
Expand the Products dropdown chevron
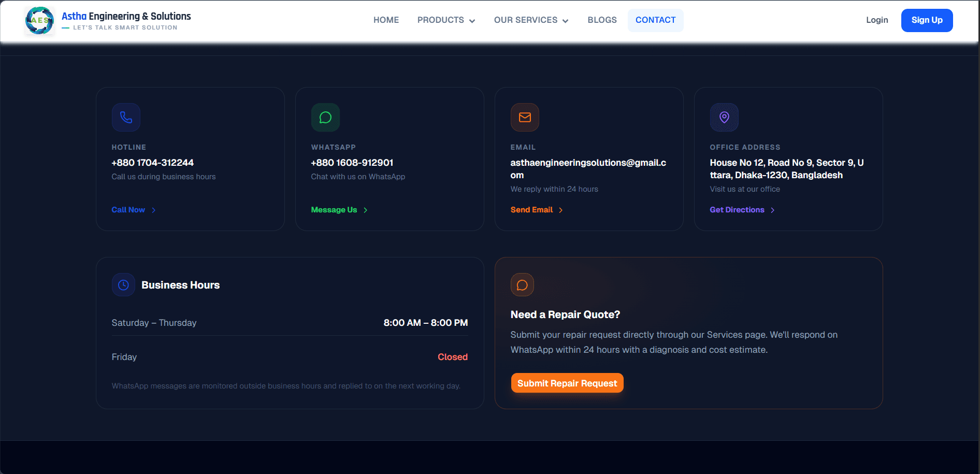coord(472,21)
